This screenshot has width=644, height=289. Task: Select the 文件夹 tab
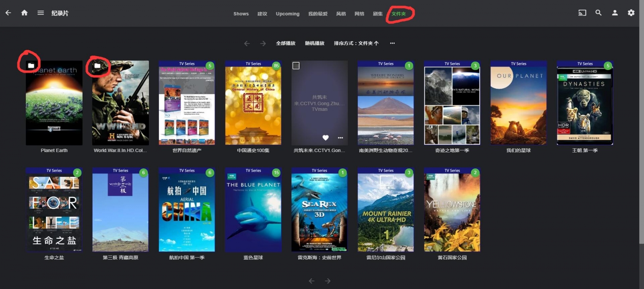point(399,14)
